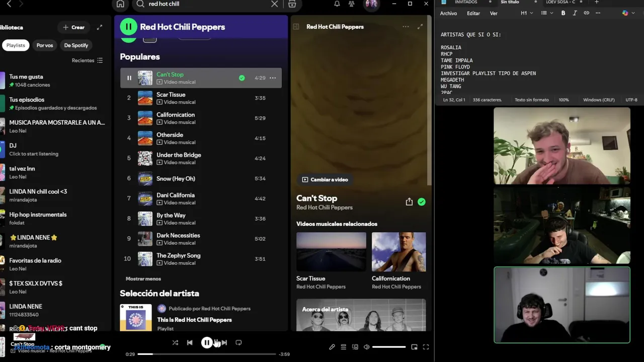Viewport: 644px width, 362px height.
Task: Remove Can't Stop from liked in track row
Action: point(242,78)
